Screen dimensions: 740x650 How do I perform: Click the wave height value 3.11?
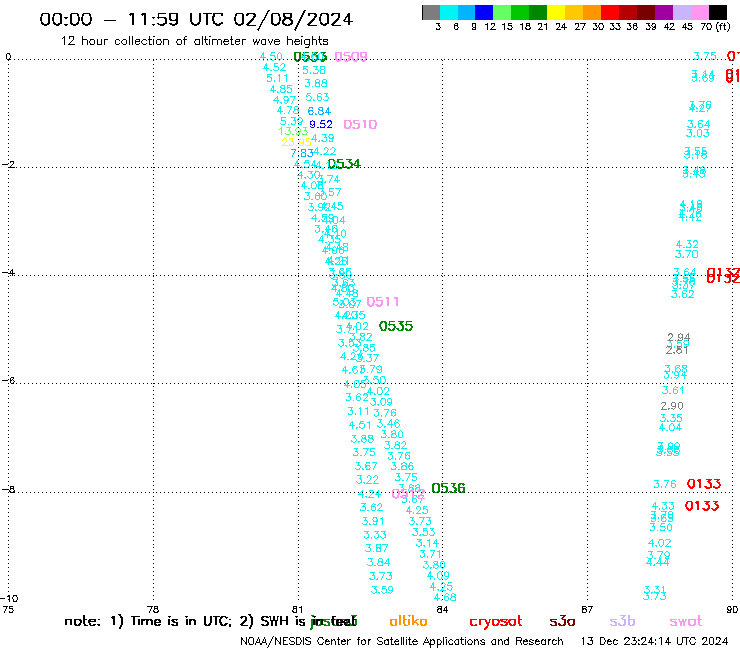(x=358, y=412)
